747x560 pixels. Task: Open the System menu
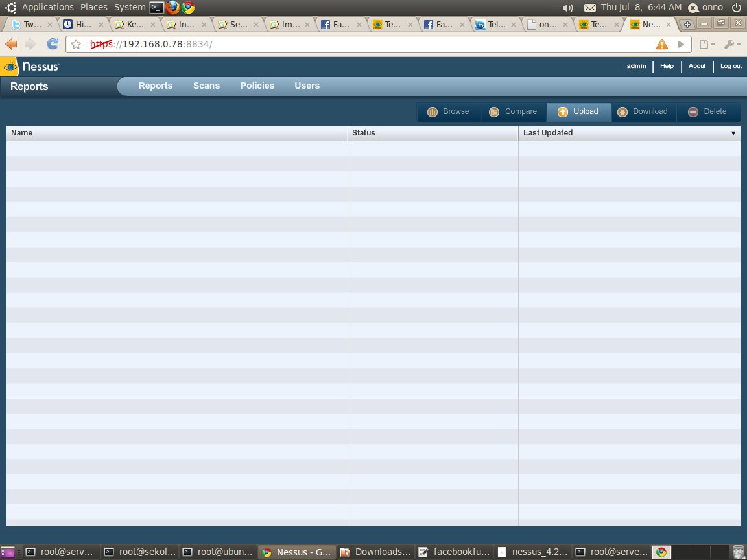[x=130, y=7]
